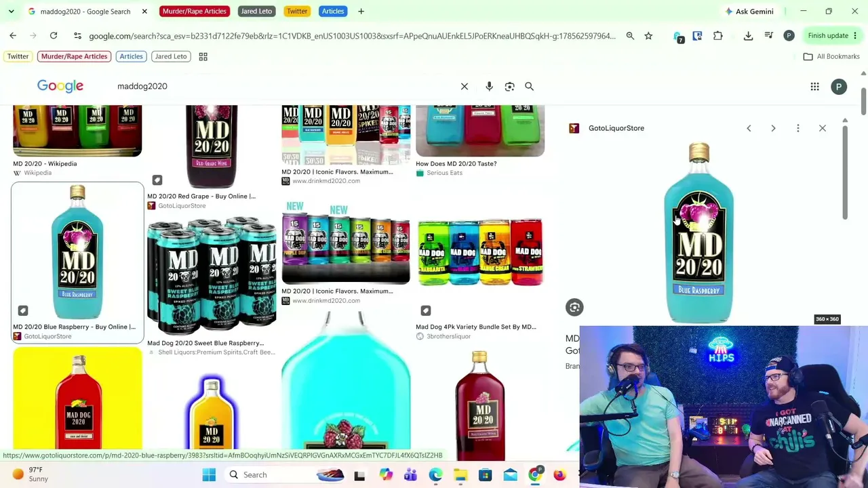This screenshot has height=488, width=868.
Task: Open Murder/Rape Articles bookmark group in bookmarks bar
Action: 74,56
